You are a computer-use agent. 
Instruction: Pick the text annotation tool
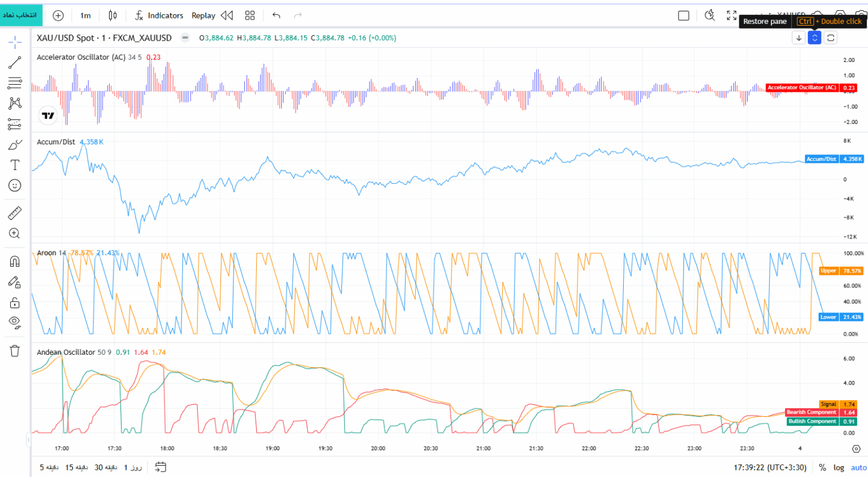(x=15, y=165)
